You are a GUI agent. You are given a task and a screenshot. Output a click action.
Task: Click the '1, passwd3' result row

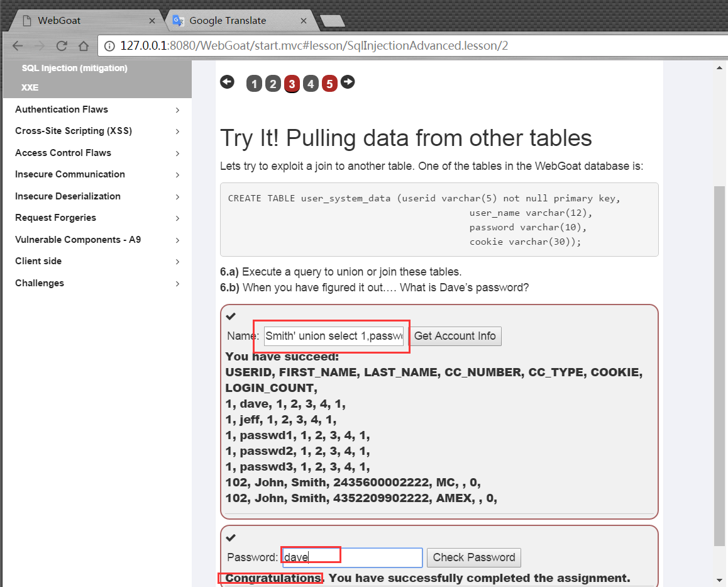(x=297, y=467)
